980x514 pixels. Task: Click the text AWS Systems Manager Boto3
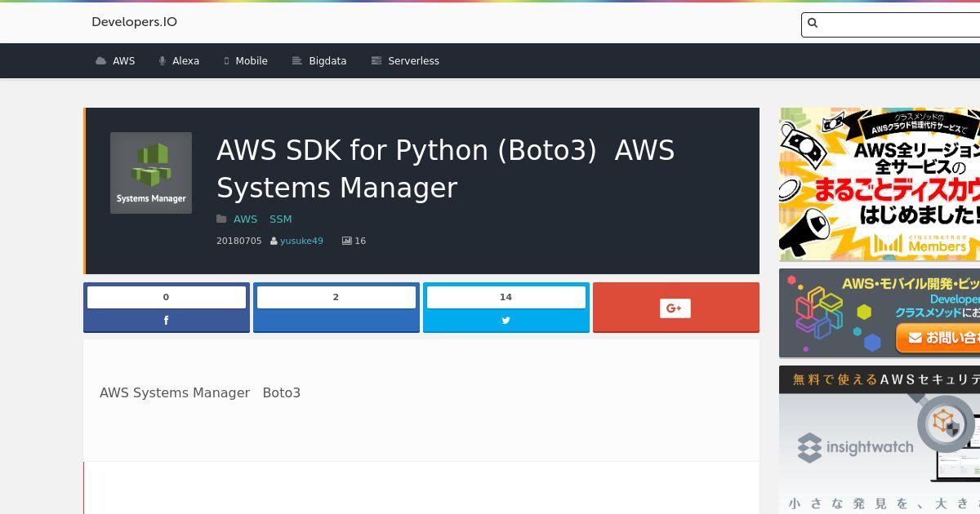coord(200,392)
